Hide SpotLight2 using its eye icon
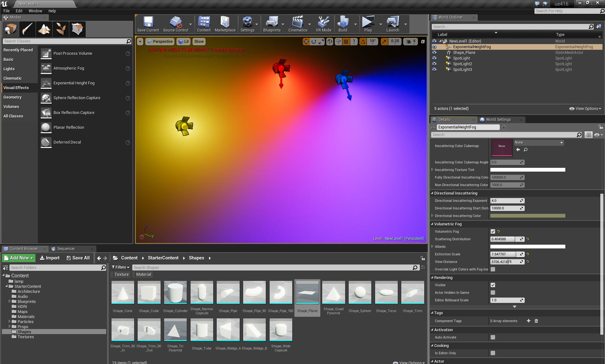The width and height of the screenshot is (605, 364). coord(434,64)
